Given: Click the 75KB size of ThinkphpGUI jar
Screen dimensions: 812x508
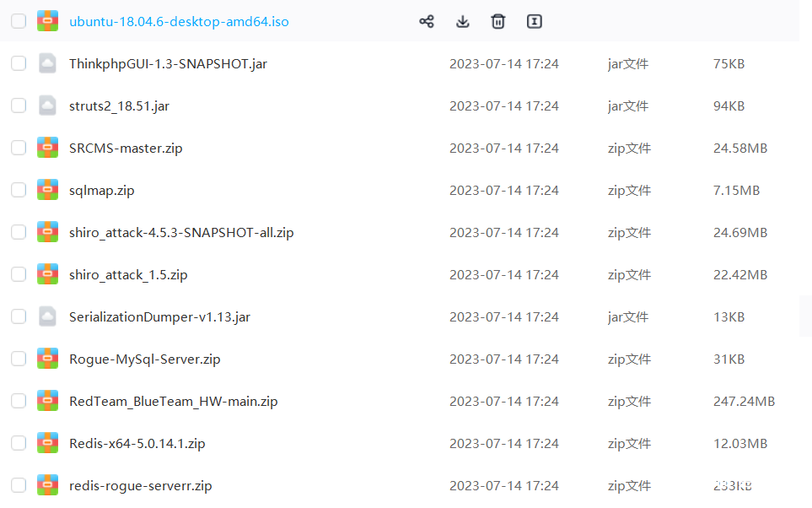Looking at the screenshot, I should pos(729,64).
